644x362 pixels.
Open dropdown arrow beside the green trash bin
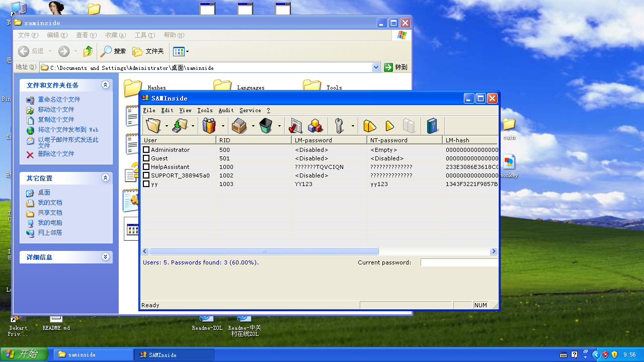279,126
